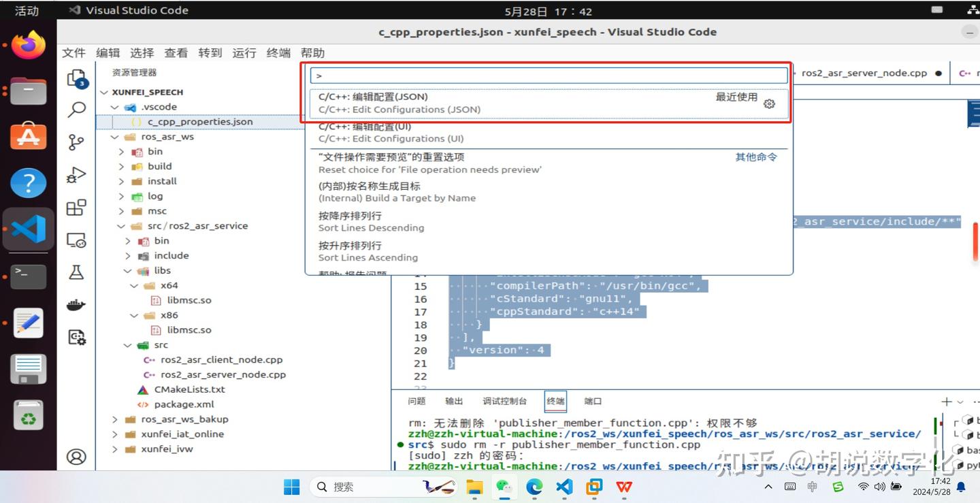Open the 运行 menu
The height and width of the screenshot is (503, 980).
tap(244, 52)
